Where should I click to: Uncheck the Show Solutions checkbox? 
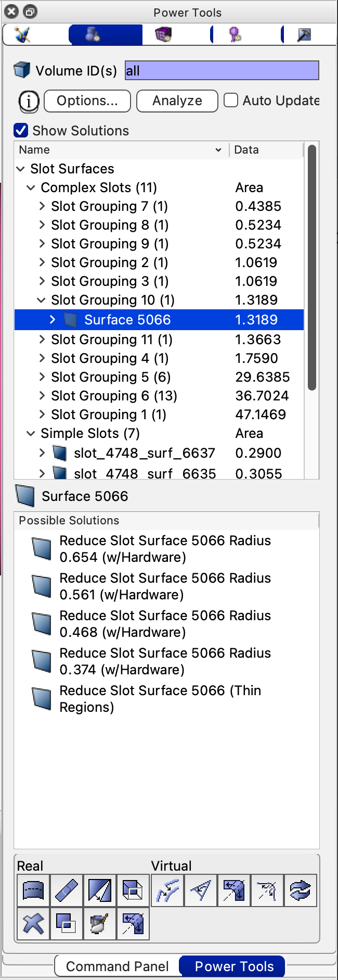[x=21, y=130]
